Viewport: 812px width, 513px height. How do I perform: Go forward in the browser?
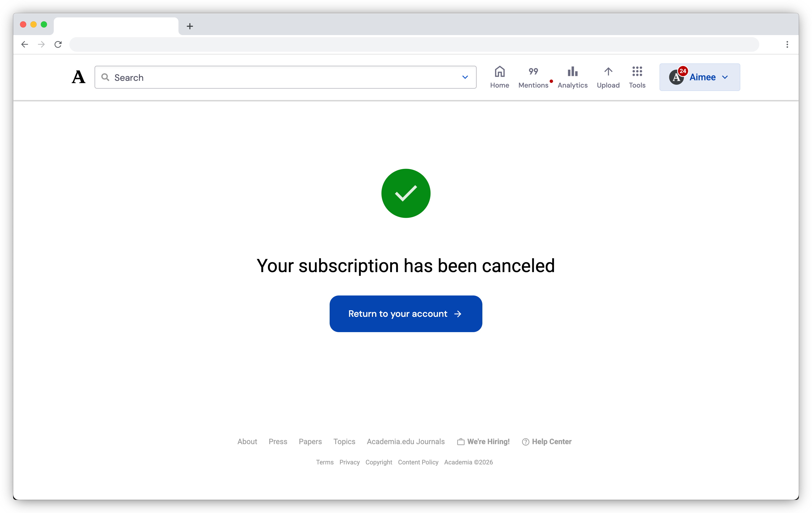41,44
